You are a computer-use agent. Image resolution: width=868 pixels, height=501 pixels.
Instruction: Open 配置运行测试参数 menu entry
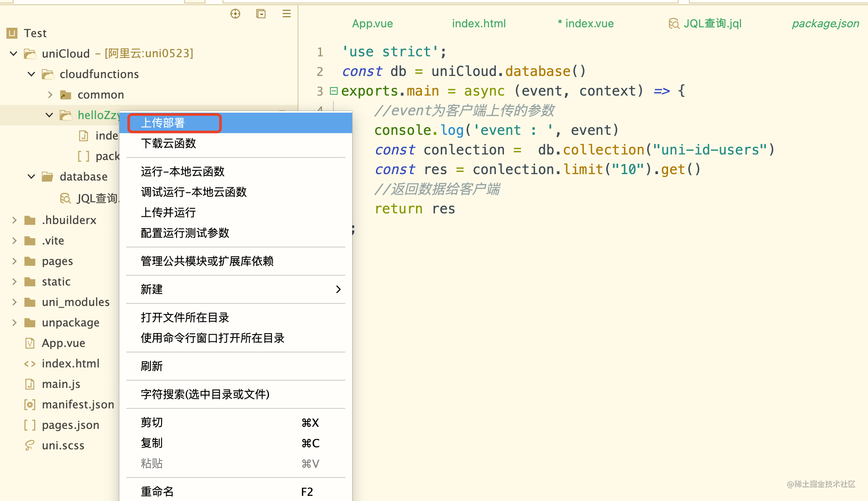[236, 233]
